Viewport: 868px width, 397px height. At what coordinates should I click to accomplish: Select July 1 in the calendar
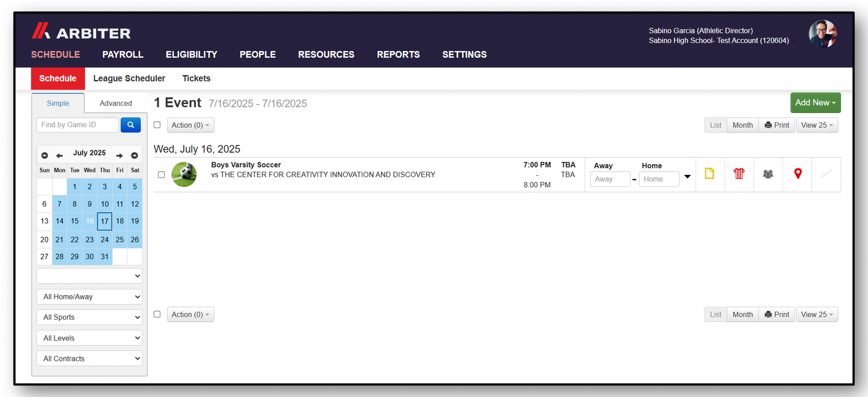74,187
